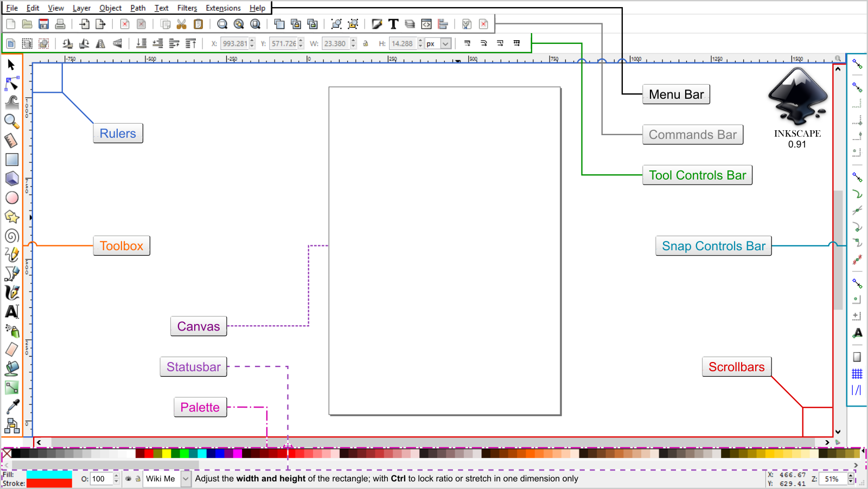Open the Edit menu

point(33,8)
